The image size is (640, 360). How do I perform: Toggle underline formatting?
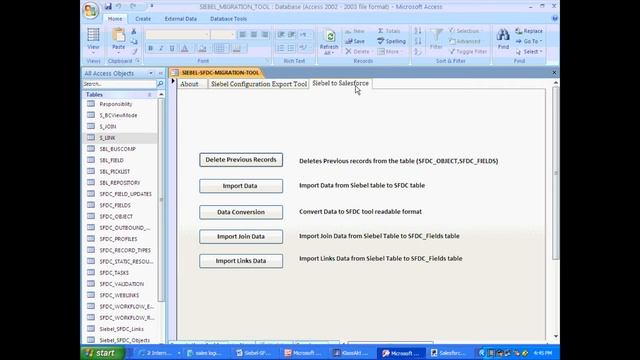pyautogui.click(x=172, y=48)
